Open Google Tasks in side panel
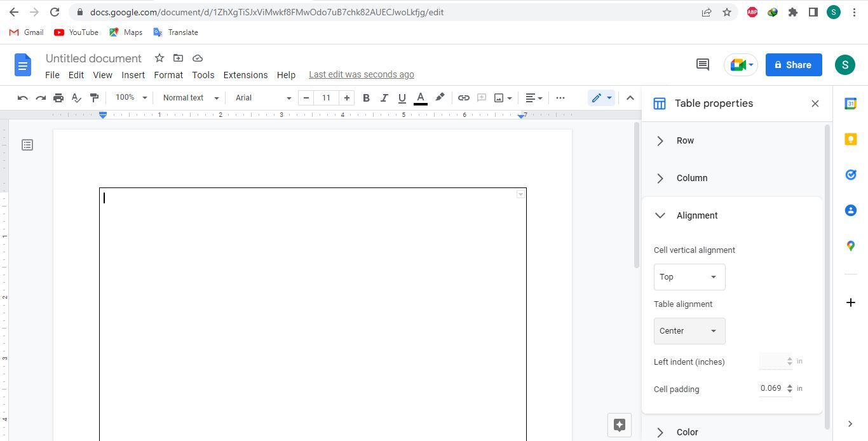This screenshot has height=441, width=868. click(x=850, y=175)
